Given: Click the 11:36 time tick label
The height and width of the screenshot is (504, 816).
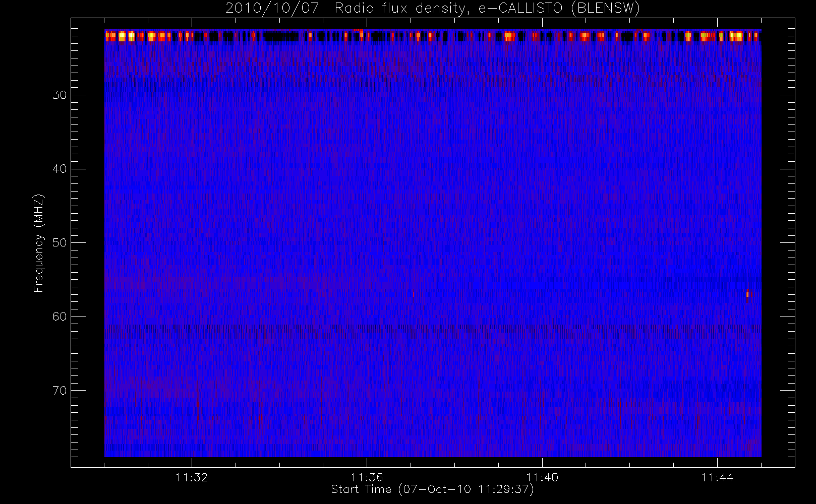Looking at the screenshot, I should [x=367, y=477].
